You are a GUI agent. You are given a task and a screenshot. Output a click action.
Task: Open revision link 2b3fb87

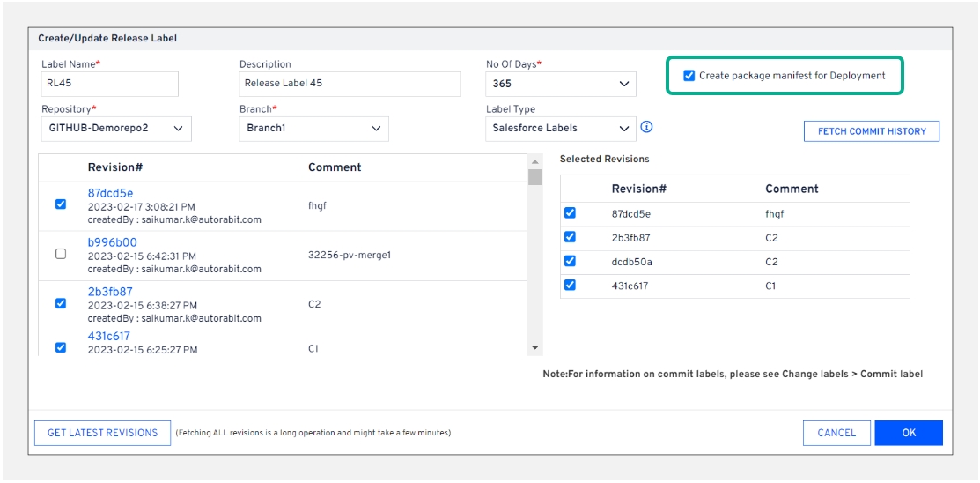click(x=110, y=292)
